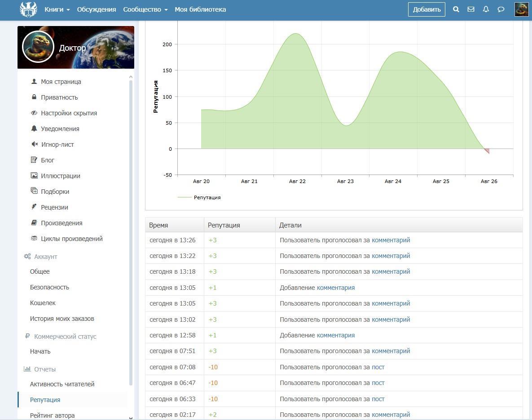
Task: Click the search magnifier icon in header
Action: click(456, 9)
